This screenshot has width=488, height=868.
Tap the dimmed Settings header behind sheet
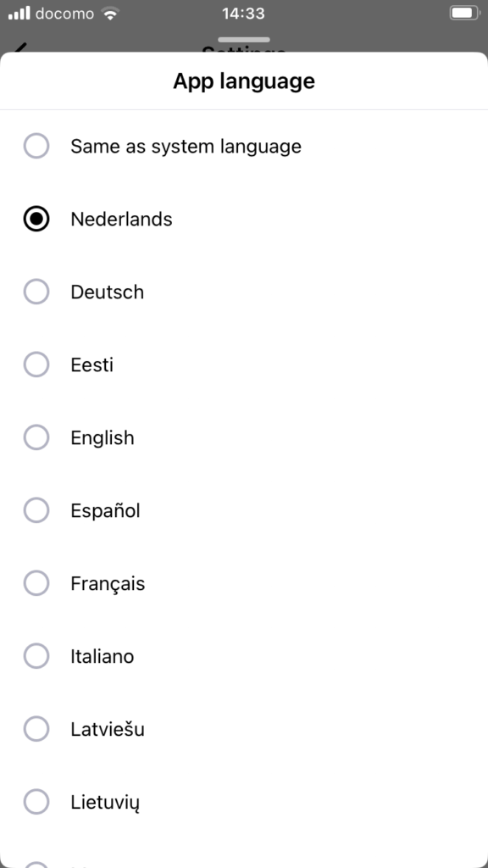click(x=244, y=49)
